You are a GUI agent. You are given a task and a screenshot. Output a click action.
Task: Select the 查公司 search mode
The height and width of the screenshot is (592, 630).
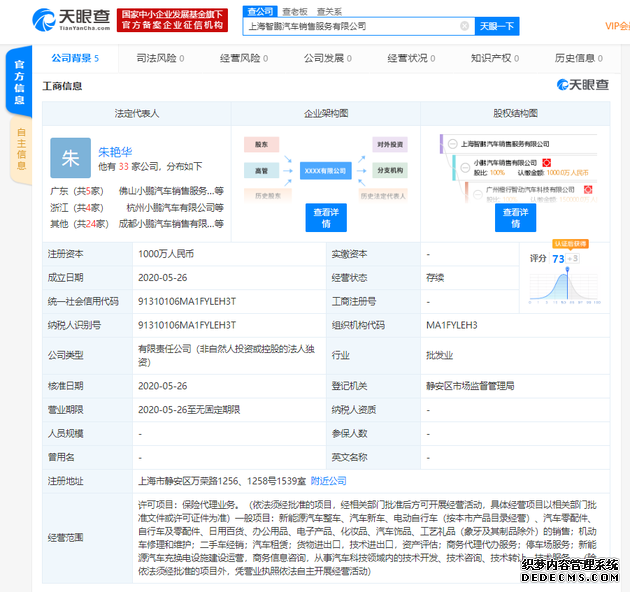(x=260, y=12)
